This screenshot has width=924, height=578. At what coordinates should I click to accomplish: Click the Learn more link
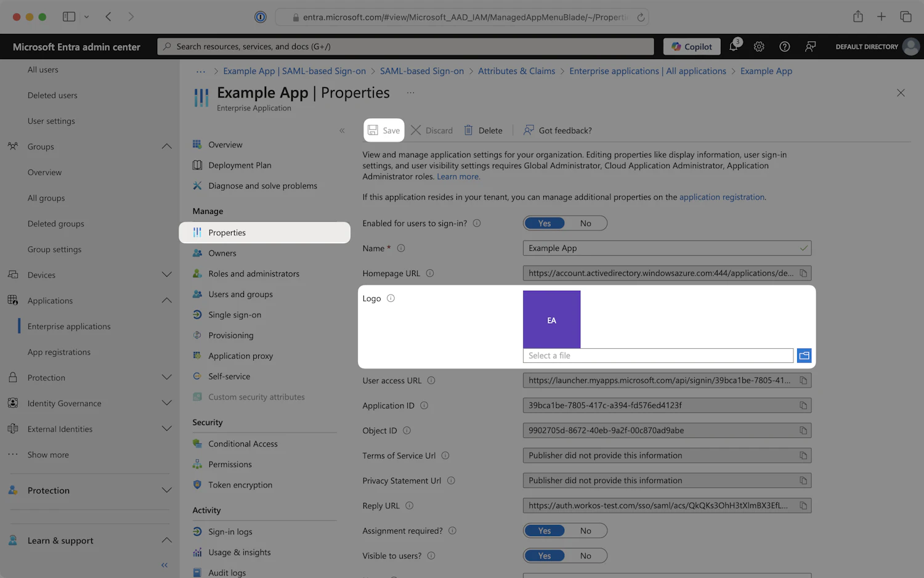click(x=458, y=177)
